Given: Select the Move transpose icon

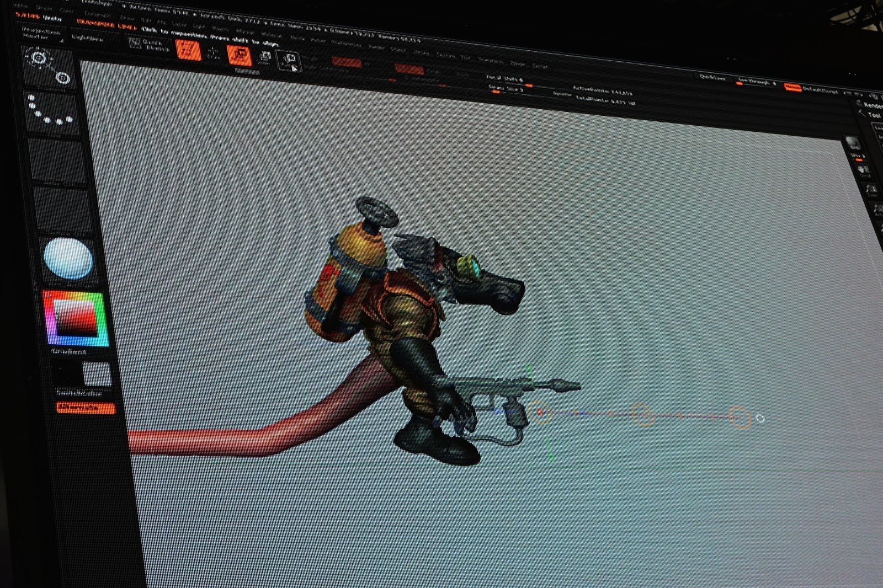Looking at the screenshot, I should coord(239,55).
